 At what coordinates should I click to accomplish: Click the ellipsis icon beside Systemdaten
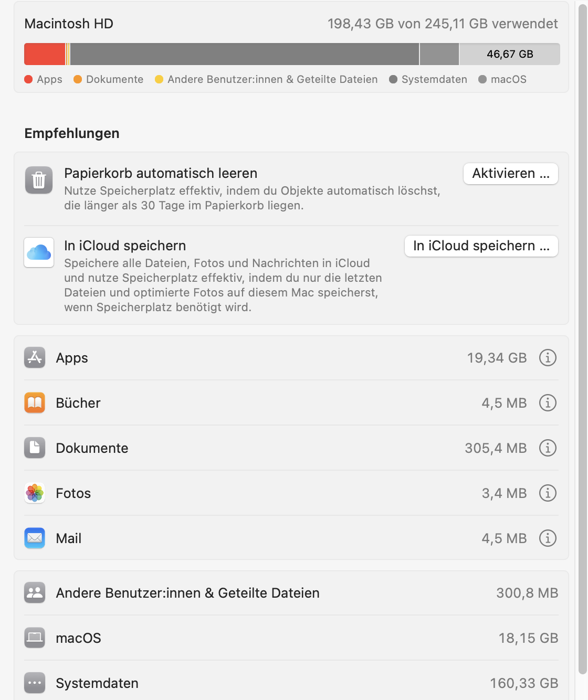[35, 683]
